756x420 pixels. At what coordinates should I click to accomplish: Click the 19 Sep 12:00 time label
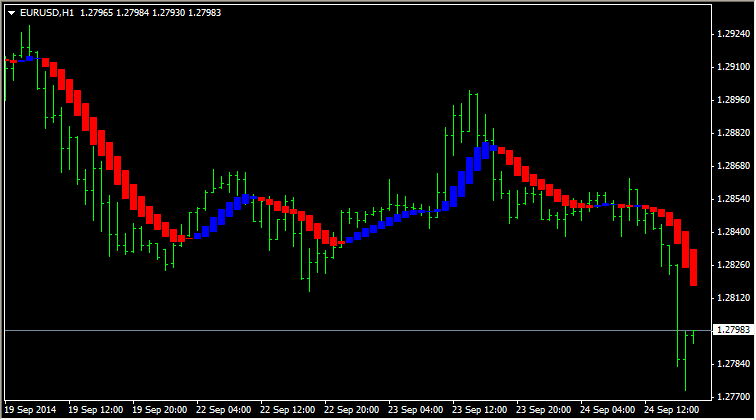point(95,410)
